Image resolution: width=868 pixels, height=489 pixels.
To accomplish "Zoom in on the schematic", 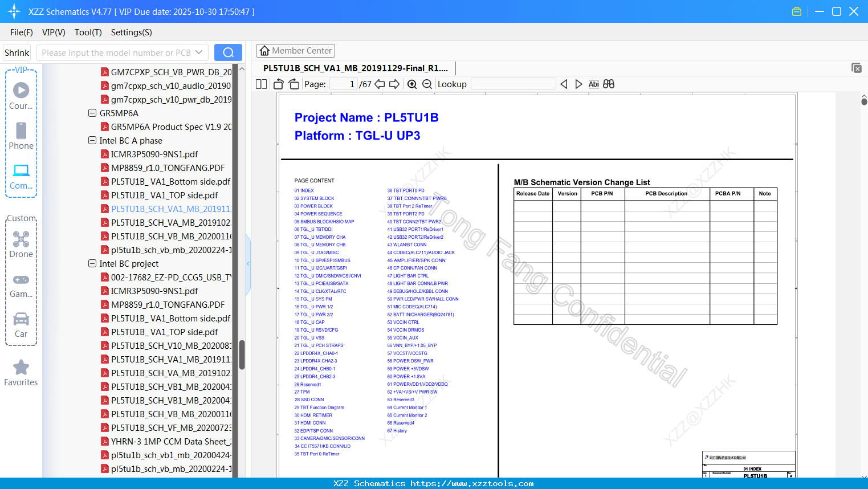I will pyautogui.click(x=412, y=84).
